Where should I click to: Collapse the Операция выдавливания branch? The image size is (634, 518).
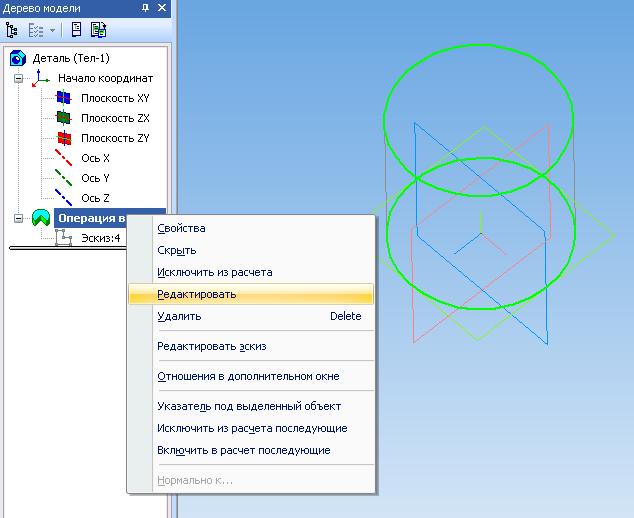coord(18,218)
